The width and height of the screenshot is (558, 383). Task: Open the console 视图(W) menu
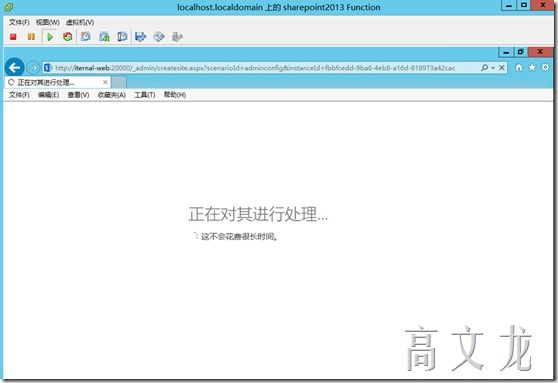click(x=48, y=22)
